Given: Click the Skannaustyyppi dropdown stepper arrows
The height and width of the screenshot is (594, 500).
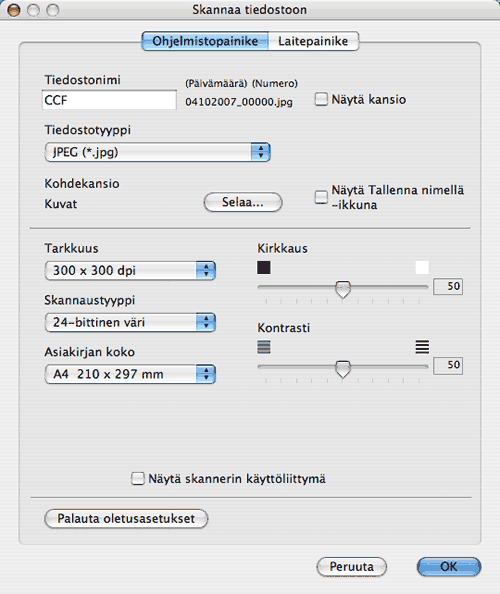Looking at the screenshot, I should point(206,322).
